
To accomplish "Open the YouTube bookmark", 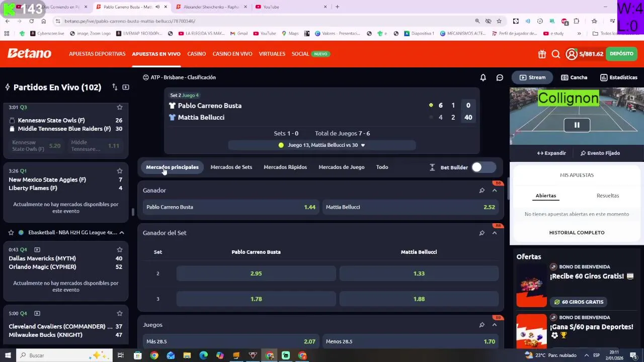I will [x=265, y=34].
